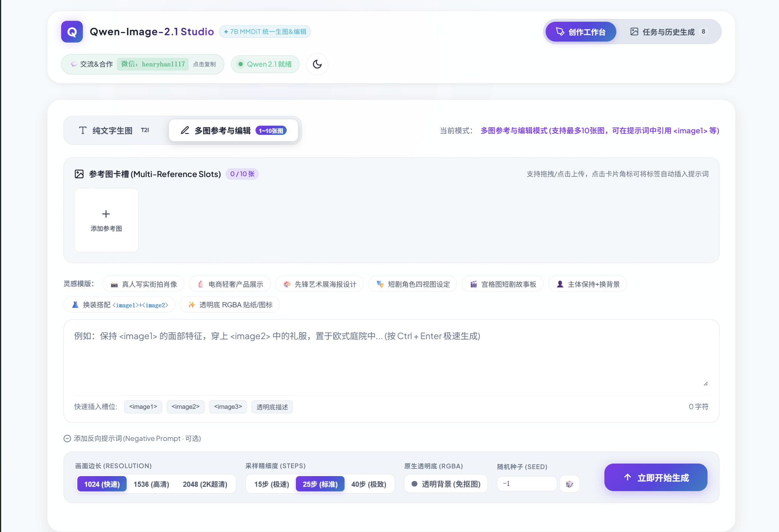
Task: Click the start generating button
Action: point(656,477)
